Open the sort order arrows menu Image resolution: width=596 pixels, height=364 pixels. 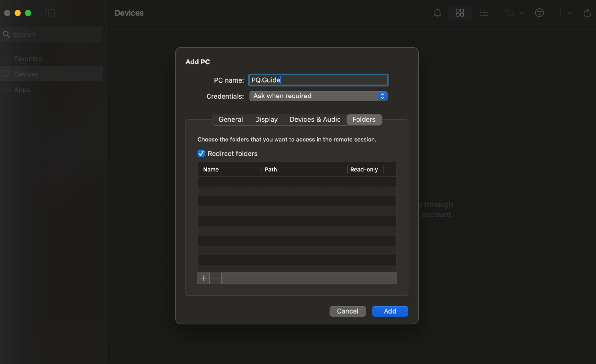coord(513,13)
